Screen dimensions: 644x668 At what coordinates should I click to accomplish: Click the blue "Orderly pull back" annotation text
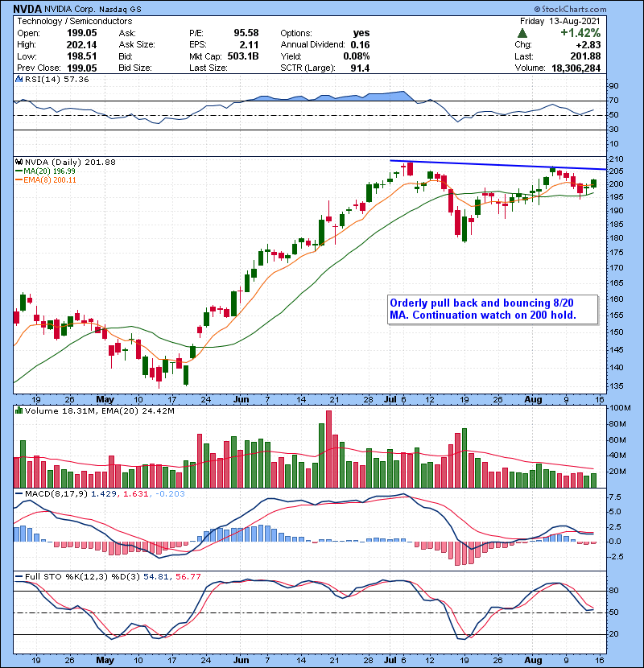[x=483, y=309]
